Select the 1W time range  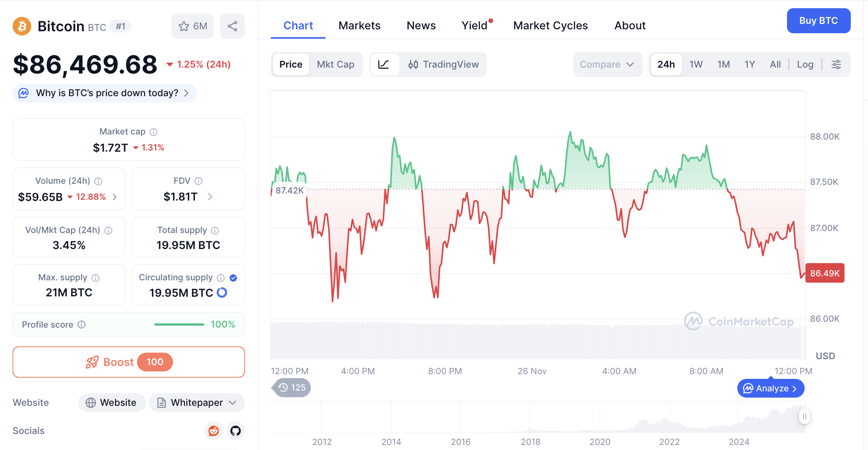coord(696,65)
